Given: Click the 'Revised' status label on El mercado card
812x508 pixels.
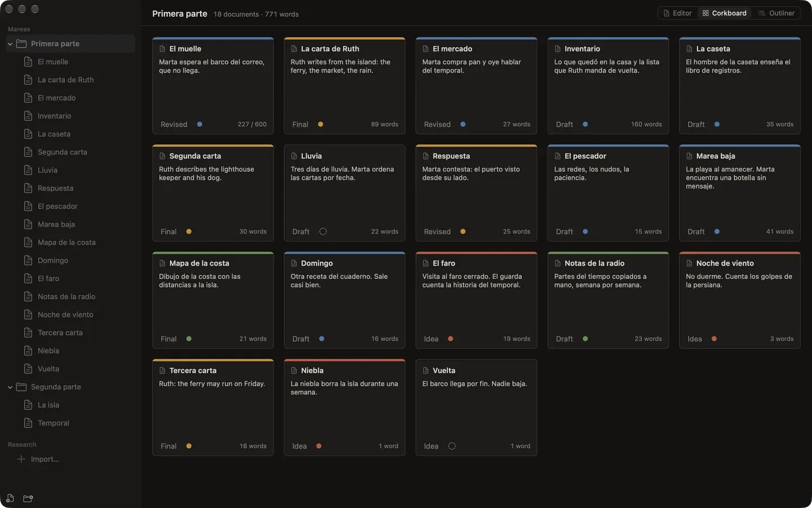Looking at the screenshot, I should 437,124.
